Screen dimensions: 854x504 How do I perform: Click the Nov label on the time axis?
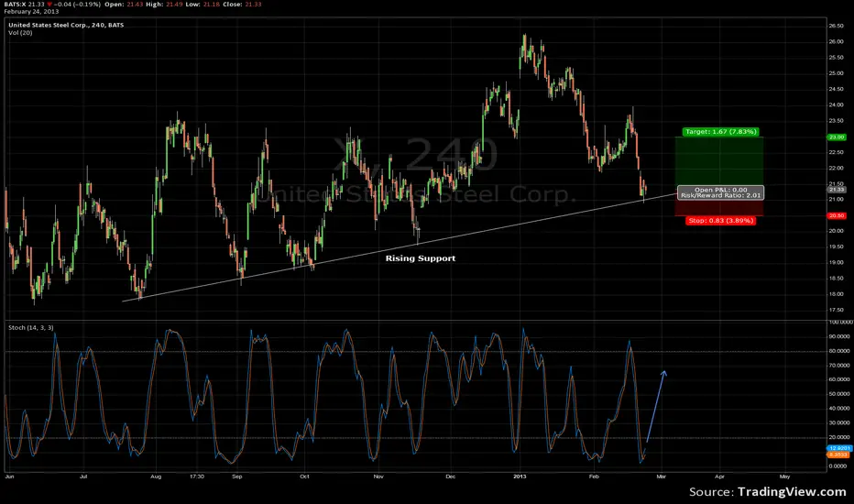378,477
